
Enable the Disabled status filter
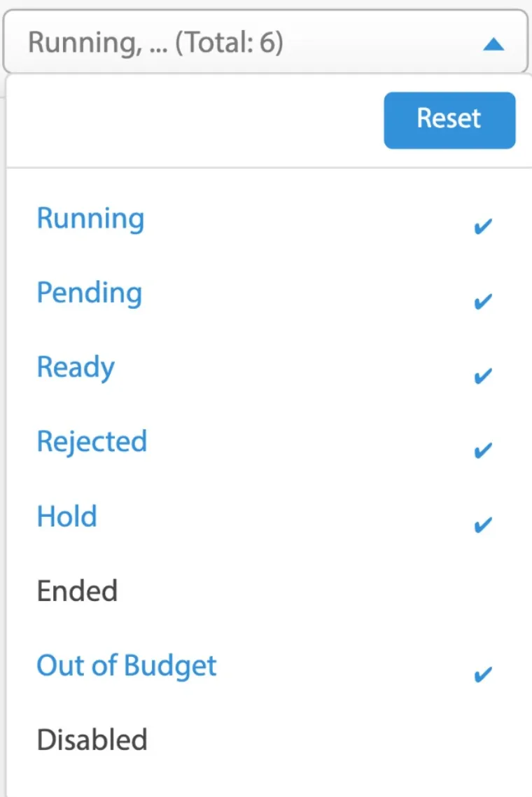[92, 740]
